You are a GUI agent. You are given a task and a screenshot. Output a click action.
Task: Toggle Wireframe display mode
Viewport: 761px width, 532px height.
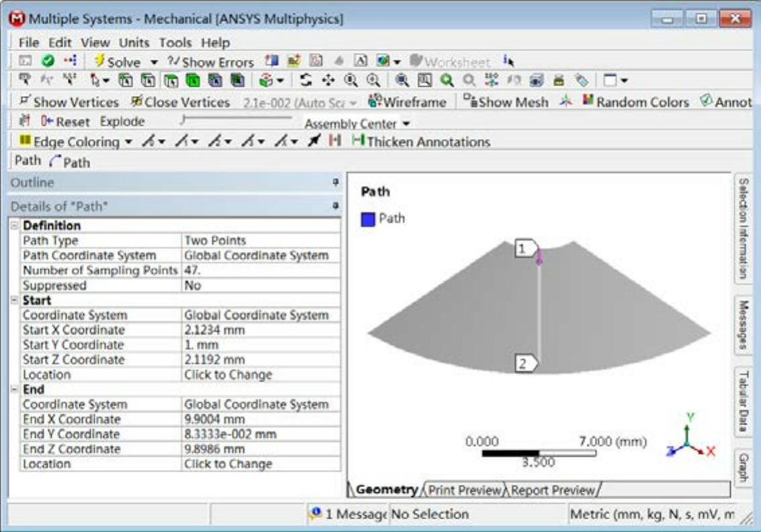coord(412,103)
